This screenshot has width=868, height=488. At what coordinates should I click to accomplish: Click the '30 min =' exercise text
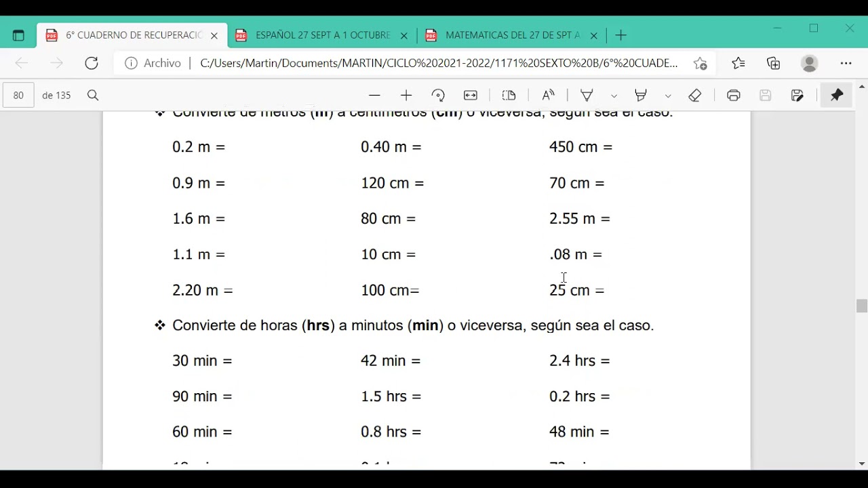tap(202, 361)
